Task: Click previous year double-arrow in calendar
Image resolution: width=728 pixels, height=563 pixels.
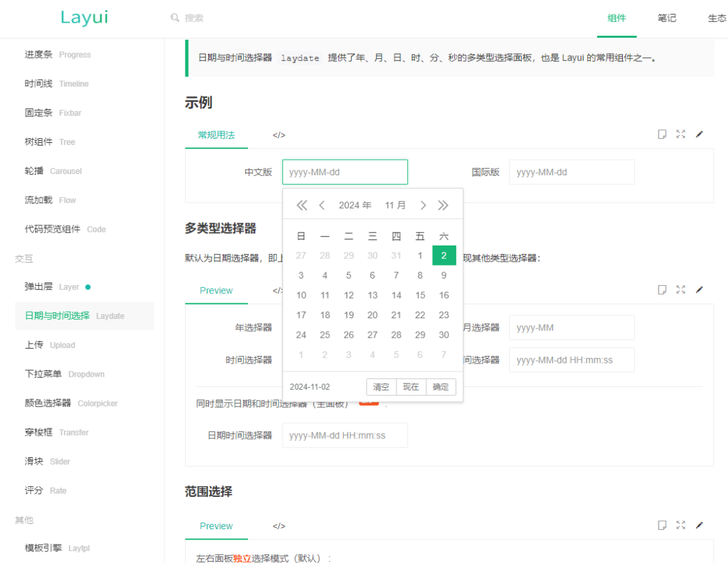Action: [x=301, y=205]
